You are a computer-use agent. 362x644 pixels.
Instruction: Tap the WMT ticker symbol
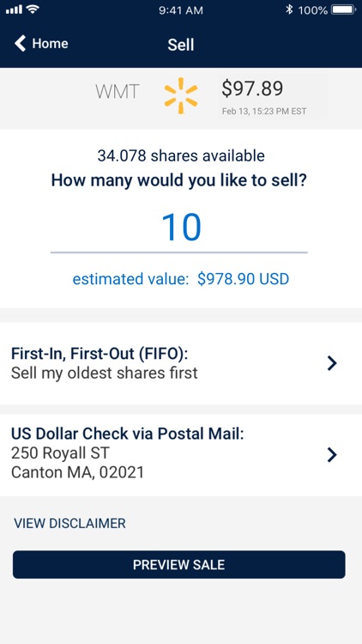pos(118,92)
